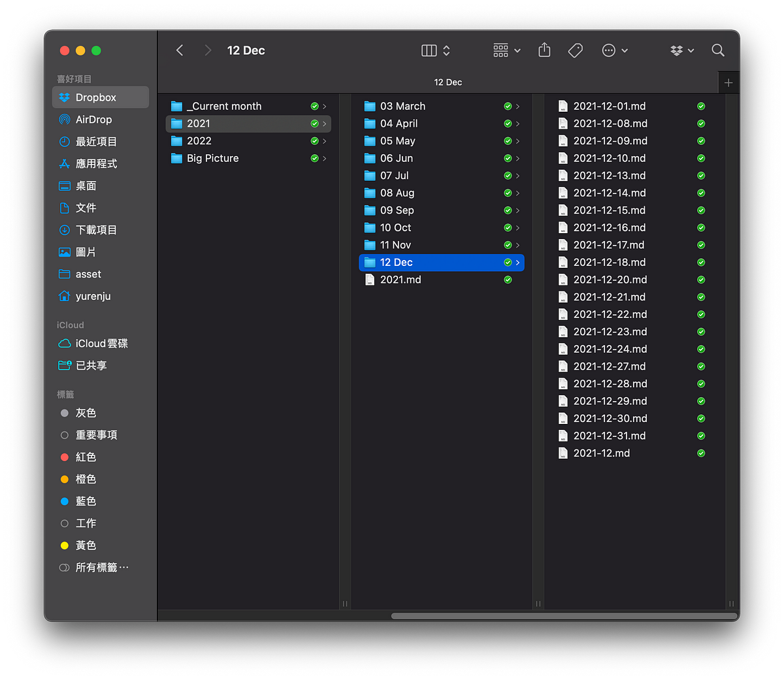Expand the 2022 folder chevron

pyautogui.click(x=324, y=141)
